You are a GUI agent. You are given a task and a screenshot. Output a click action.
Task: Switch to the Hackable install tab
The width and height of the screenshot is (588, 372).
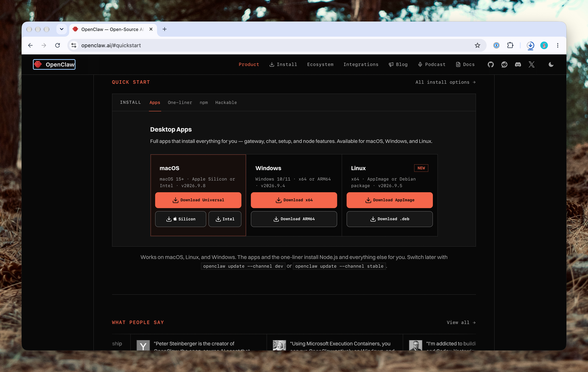[226, 103]
